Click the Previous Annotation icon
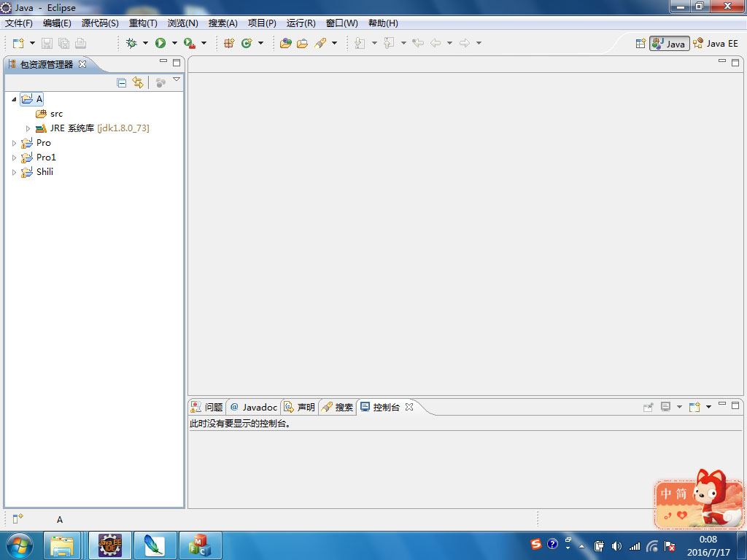The width and height of the screenshot is (747, 560). [x=390, y=43]
